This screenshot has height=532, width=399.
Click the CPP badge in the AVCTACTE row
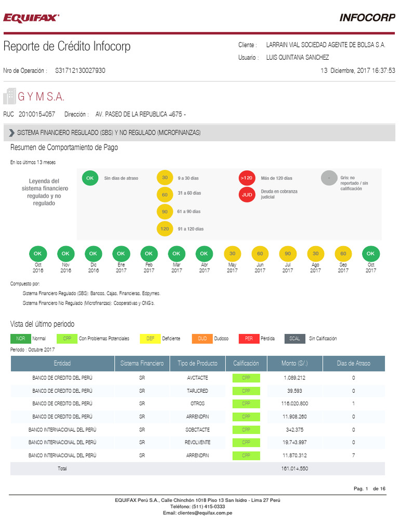coord(246,378)
